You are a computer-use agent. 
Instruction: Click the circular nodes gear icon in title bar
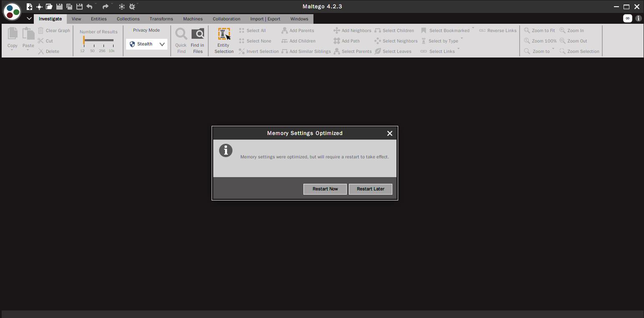[x=122, y=7]
